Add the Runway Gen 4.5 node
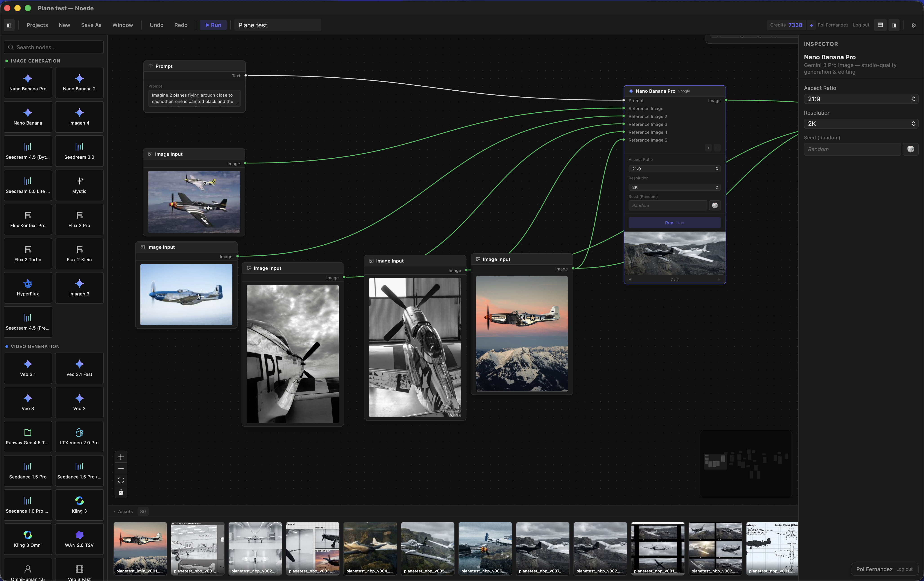The height and width of the screenshot is (581, 924). tap(28, 436)
